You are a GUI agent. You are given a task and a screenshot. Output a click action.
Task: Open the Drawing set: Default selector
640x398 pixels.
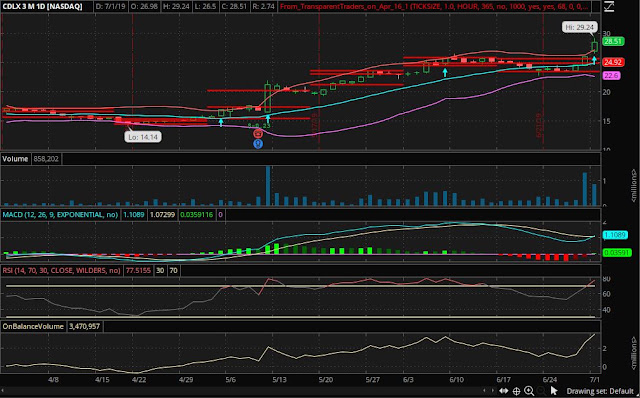coord(600,391)
